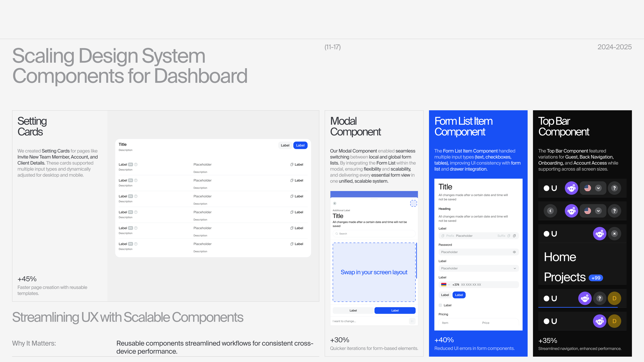This screenshot has height=362, width=644.
Task: Click the US flag in the first top bar variation
Action: (587, 188)
